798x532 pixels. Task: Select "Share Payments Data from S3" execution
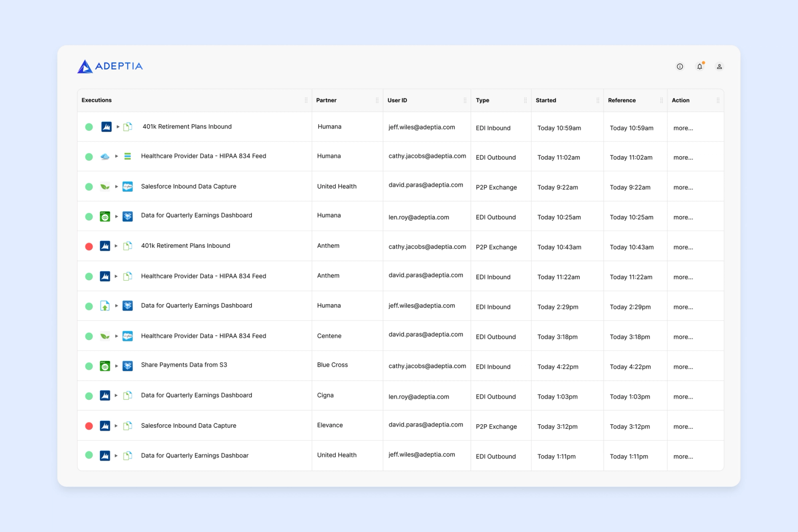tap(184, 365)
